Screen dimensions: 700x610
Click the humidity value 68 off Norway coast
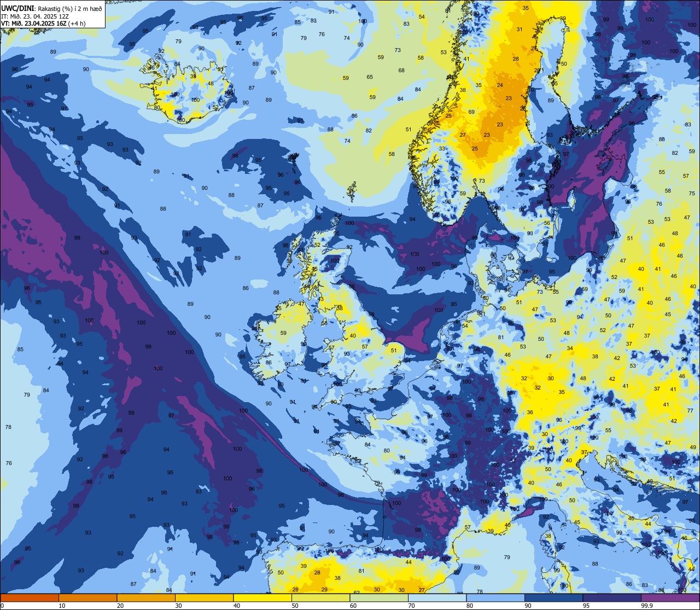coord(401,71)
